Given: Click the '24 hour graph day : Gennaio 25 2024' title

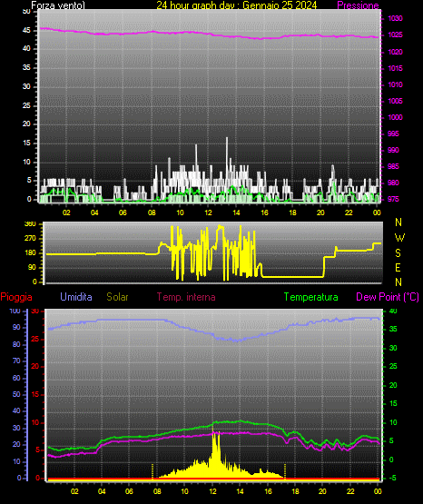Looking at the screenshot, I should [237, 5].
